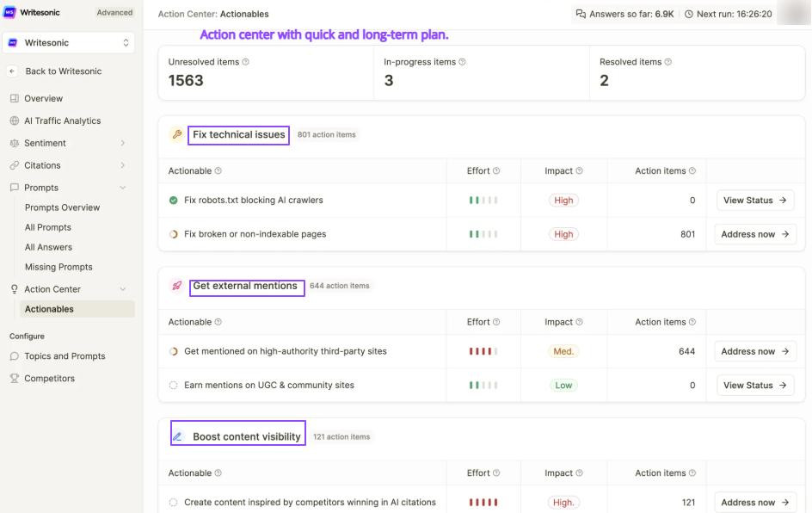Go to Topics and Prompts settings
812x513 pixels.
tap(65, 356)
